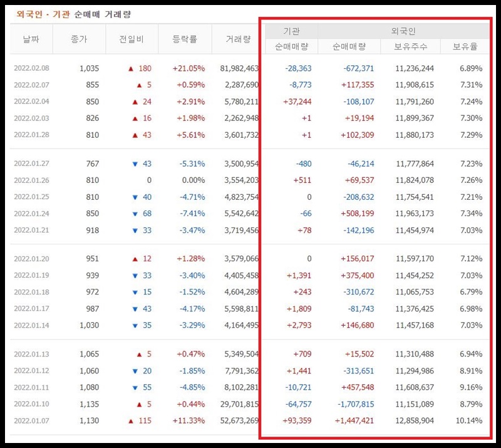Select the date cell 2022.01.17
This screenshot has height=448, width=501.
(x=32, y=308)
